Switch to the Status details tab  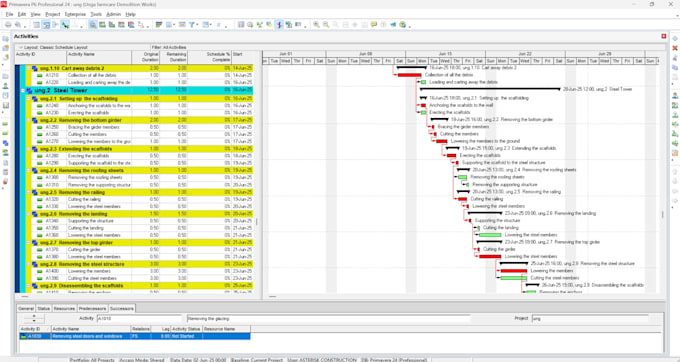tap(43, 308)
